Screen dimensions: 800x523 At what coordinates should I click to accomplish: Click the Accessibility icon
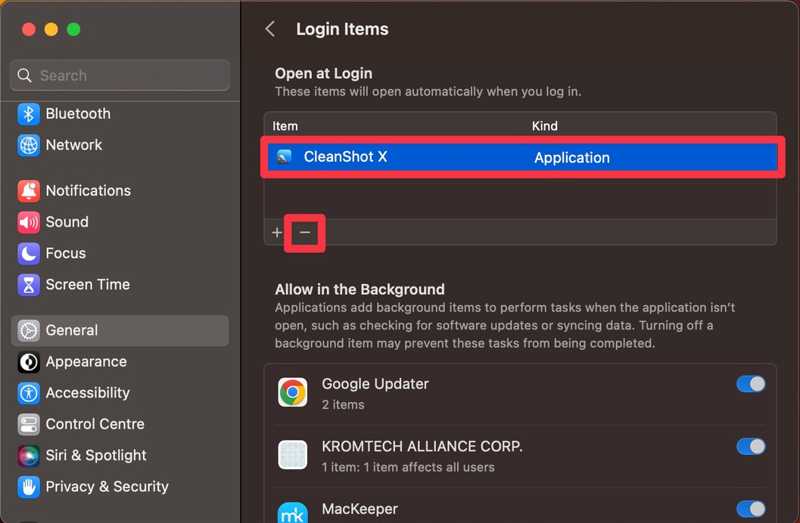coord(29,393)
